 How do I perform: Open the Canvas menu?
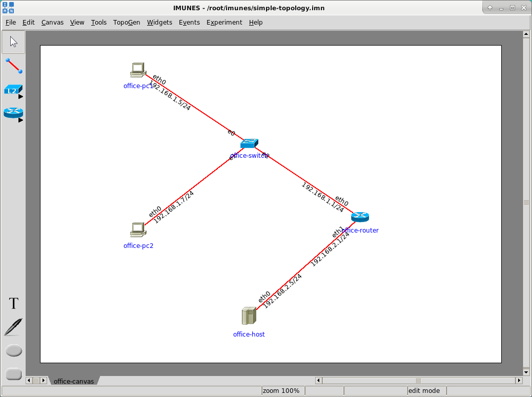click(52, 23)
